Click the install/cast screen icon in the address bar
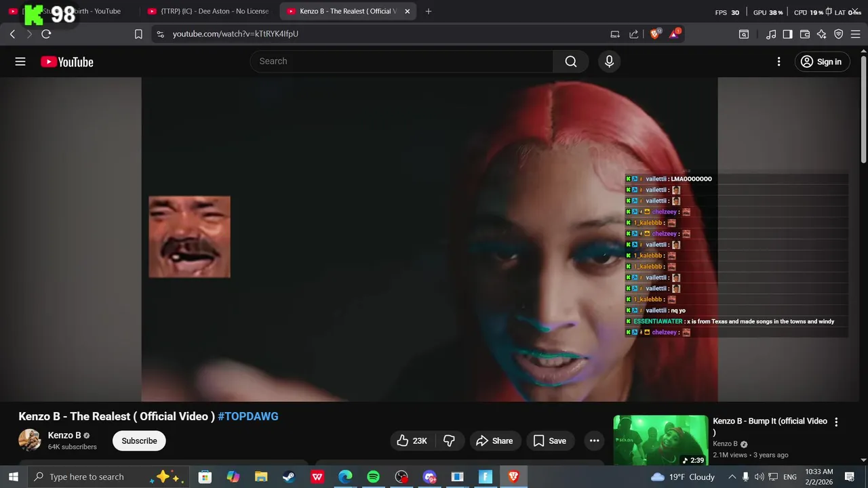 click(615, 34)
